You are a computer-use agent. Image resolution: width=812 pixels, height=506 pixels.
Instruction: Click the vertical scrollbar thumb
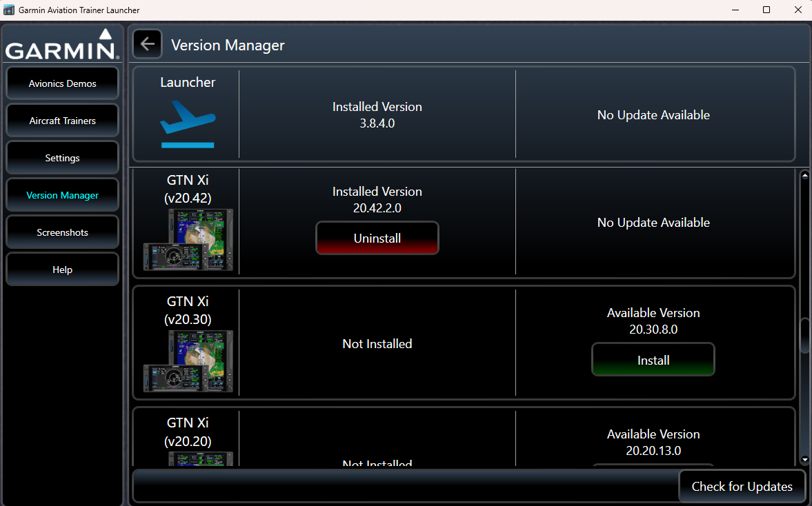point(804,336)
